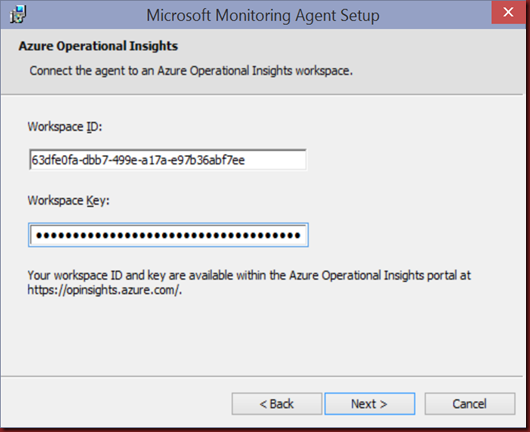Click empty space right of Workspace ID field
The height and width of the screenshot is (432, 530).
coord(412,160)
